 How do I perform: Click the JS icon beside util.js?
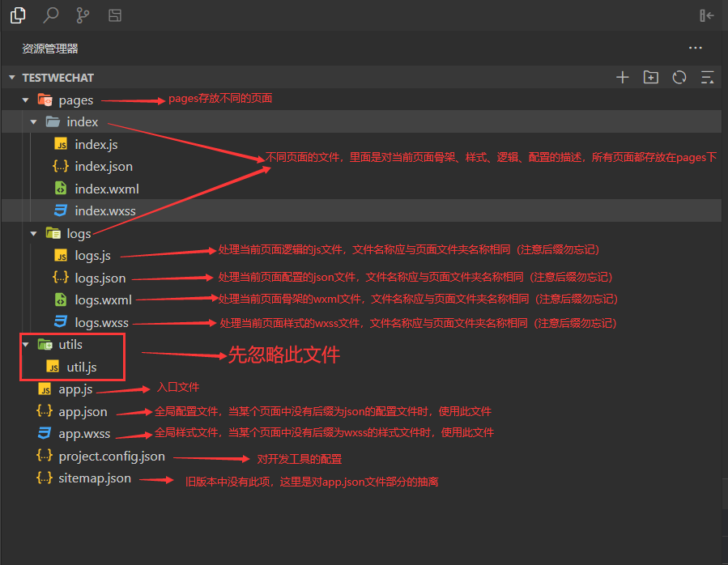click(x=53, y=367)
